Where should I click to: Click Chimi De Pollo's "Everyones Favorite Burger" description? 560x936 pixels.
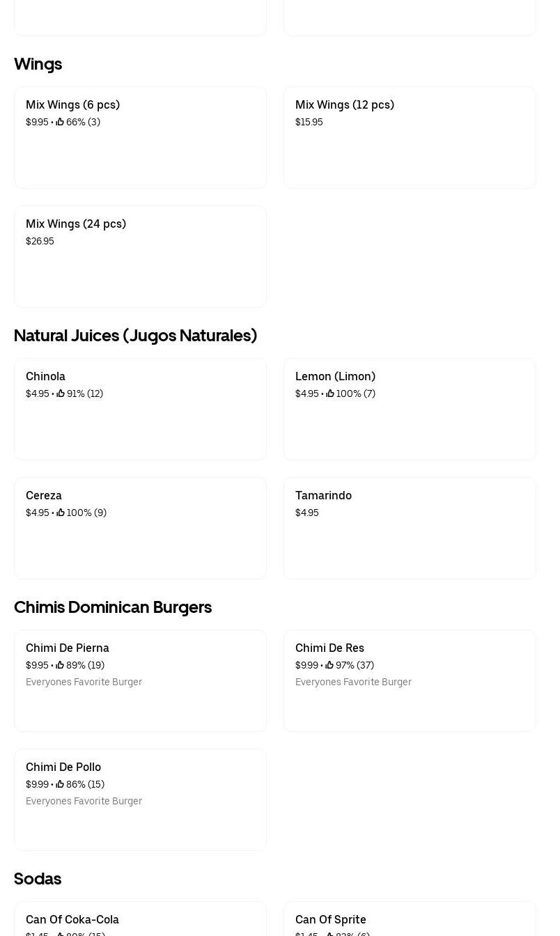coord(84,801)
